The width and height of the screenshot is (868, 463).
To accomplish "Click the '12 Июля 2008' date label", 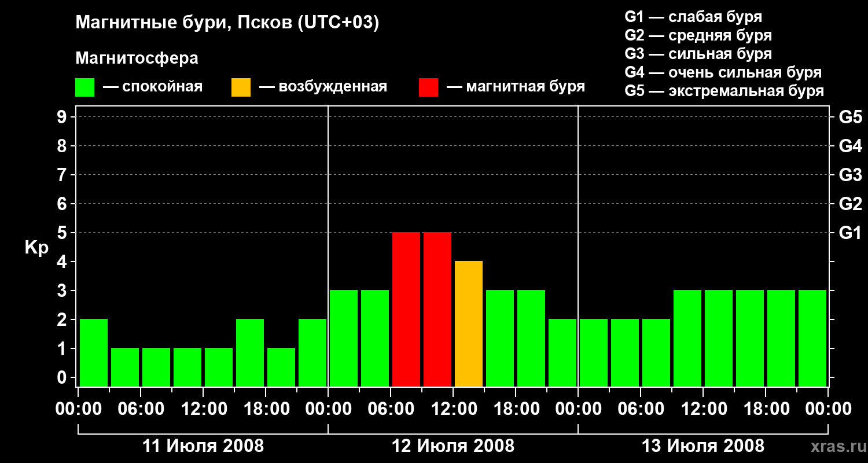I will point(453,446).
